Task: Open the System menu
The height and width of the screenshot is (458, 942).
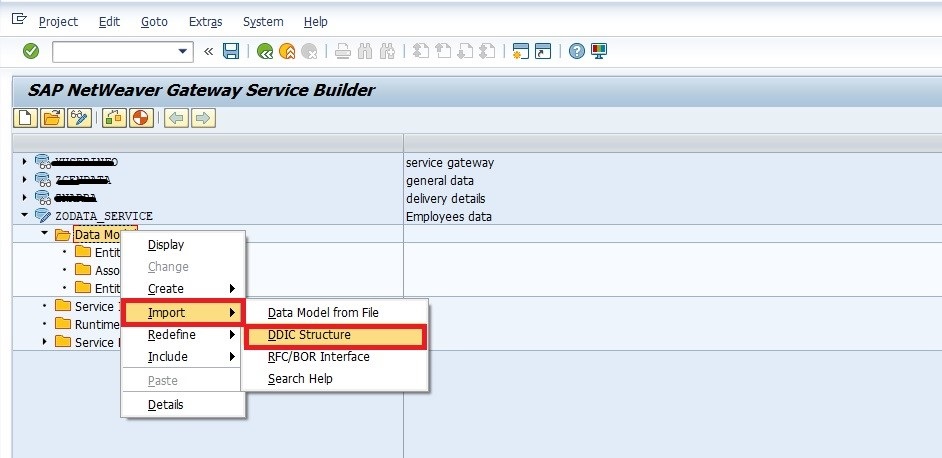Action: 263,22
